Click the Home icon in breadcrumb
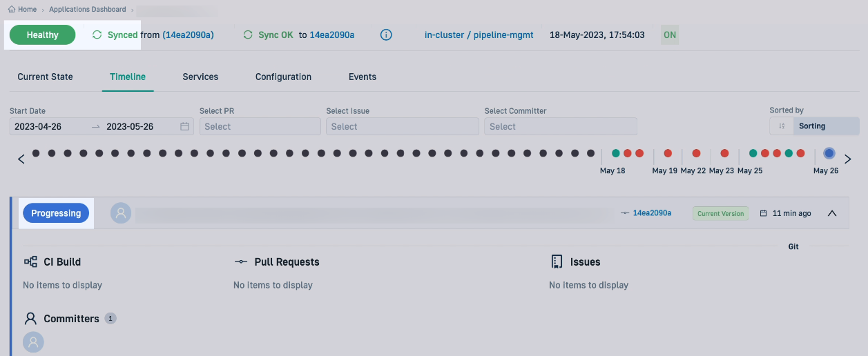 pos(11,10)
